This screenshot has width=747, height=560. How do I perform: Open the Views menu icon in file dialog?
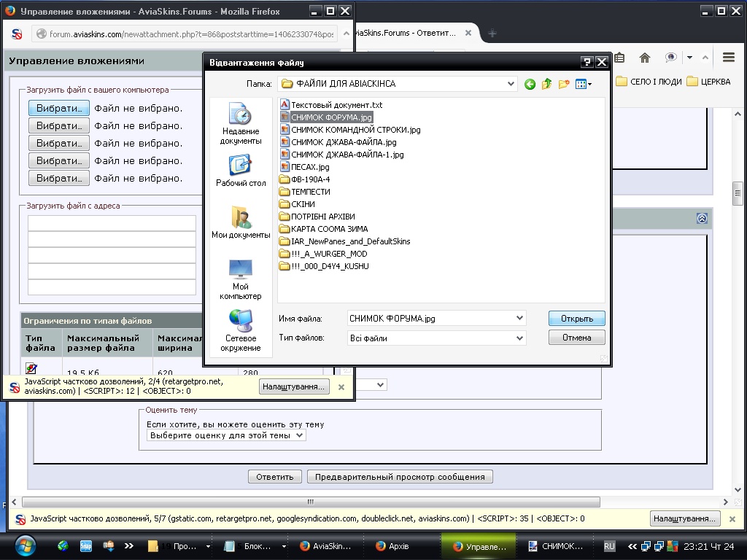tap(583, 85)
